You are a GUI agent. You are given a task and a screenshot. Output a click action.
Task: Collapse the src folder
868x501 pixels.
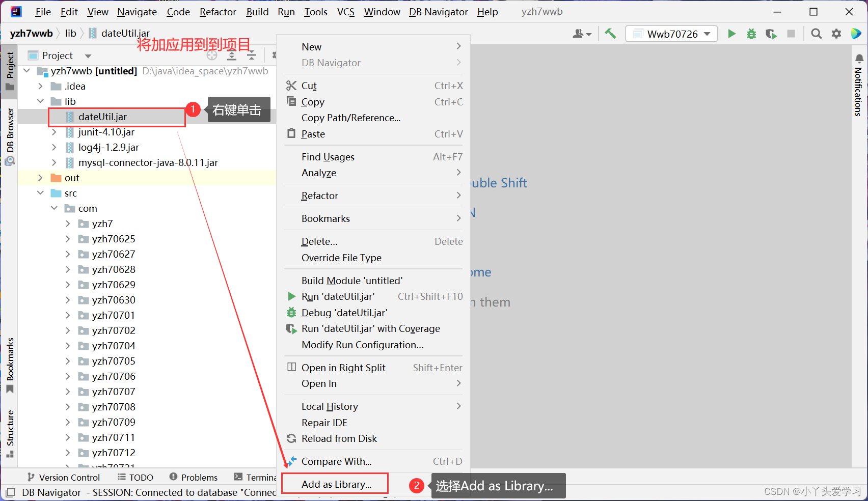tap(41, 193)
